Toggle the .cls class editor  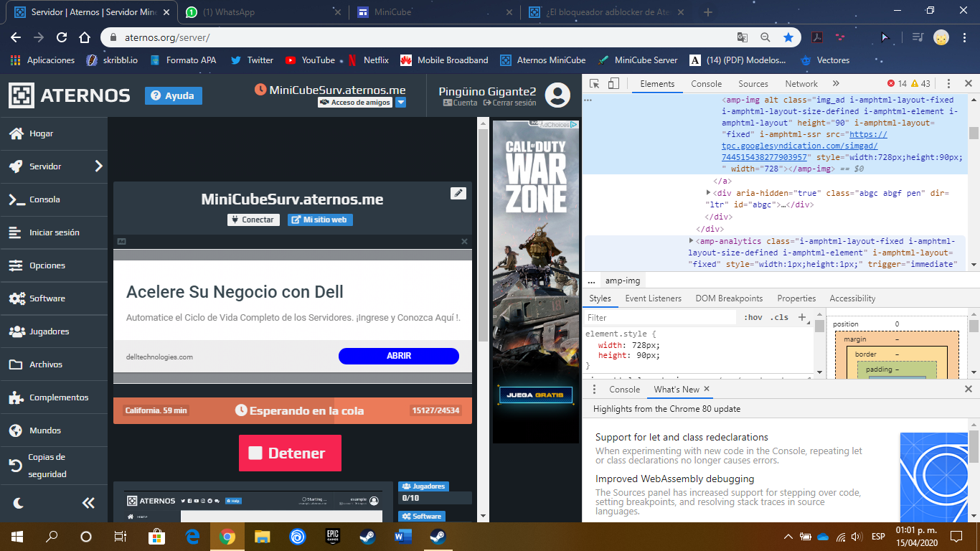(779, 317)
